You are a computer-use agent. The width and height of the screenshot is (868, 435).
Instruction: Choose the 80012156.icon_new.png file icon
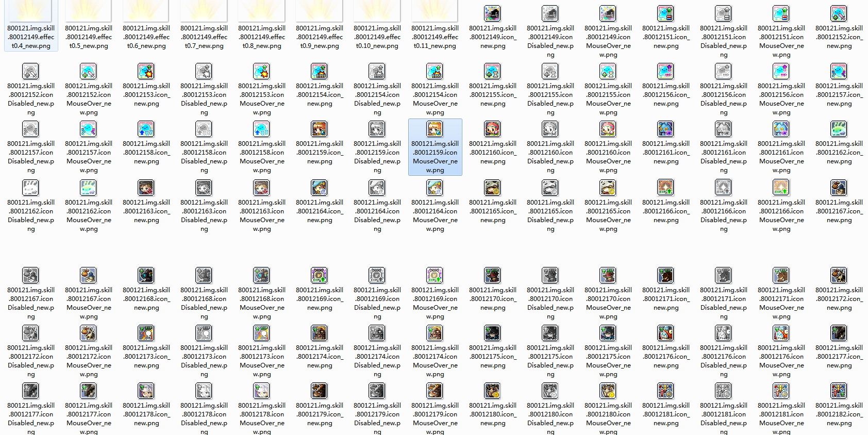click(666, 71)
